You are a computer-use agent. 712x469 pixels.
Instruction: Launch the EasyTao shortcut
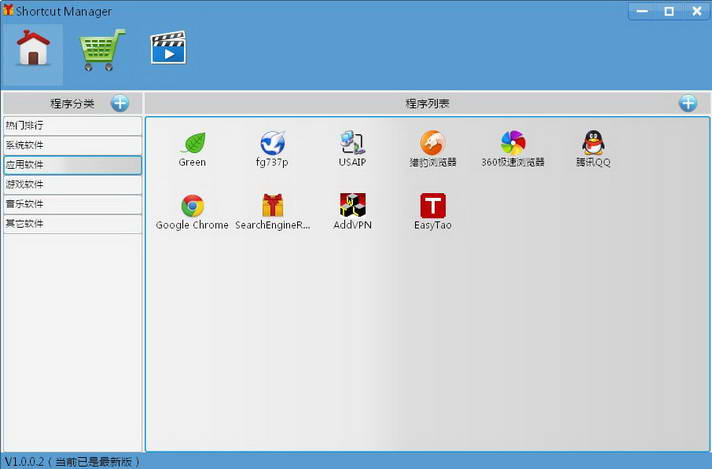coord(433,212)
